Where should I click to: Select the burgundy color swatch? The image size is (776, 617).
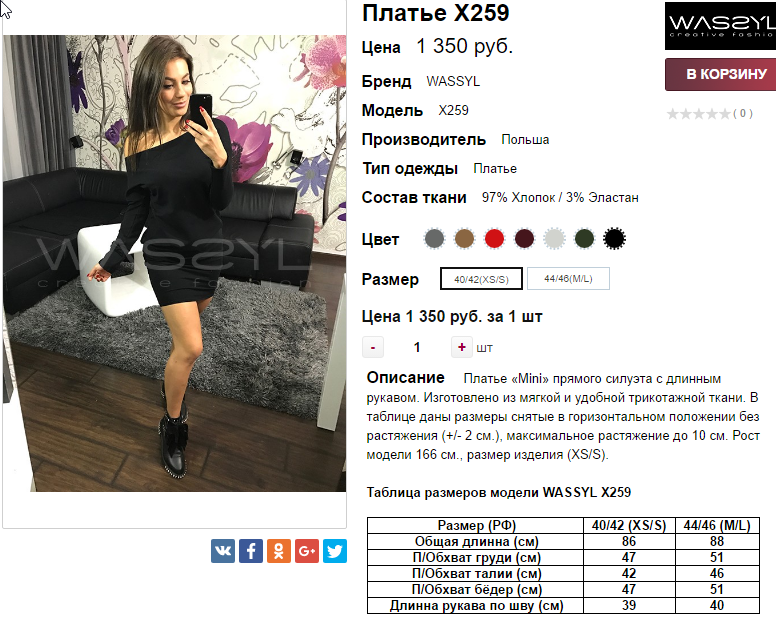click(525, 239)
